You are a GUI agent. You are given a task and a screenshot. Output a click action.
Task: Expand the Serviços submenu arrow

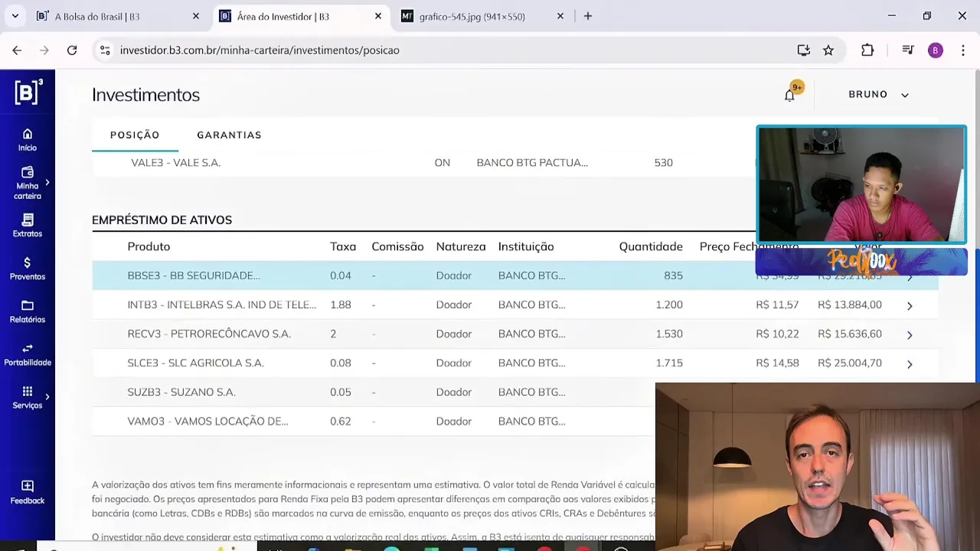coord(47,396)
